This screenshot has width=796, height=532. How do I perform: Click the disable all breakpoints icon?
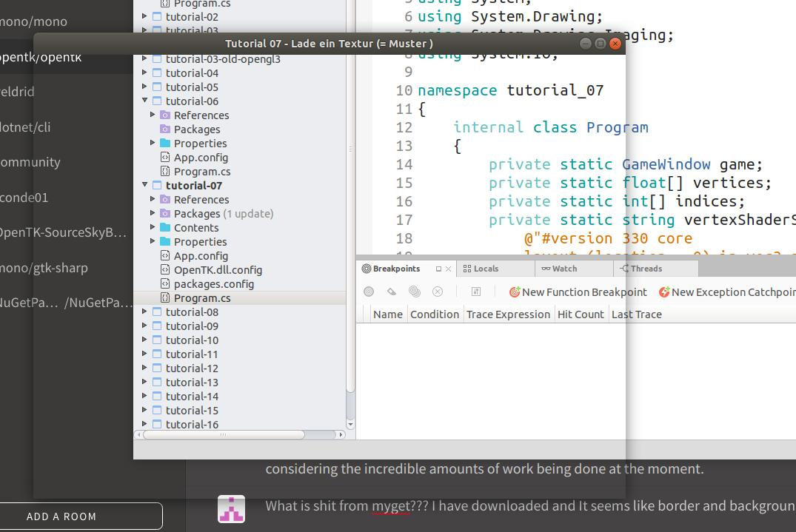tap(415, 292)
